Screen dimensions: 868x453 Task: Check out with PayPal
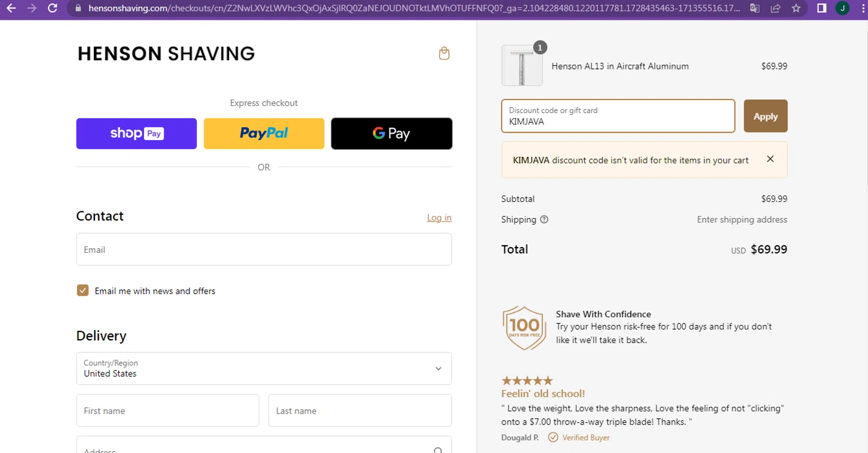tap(264, 134)
